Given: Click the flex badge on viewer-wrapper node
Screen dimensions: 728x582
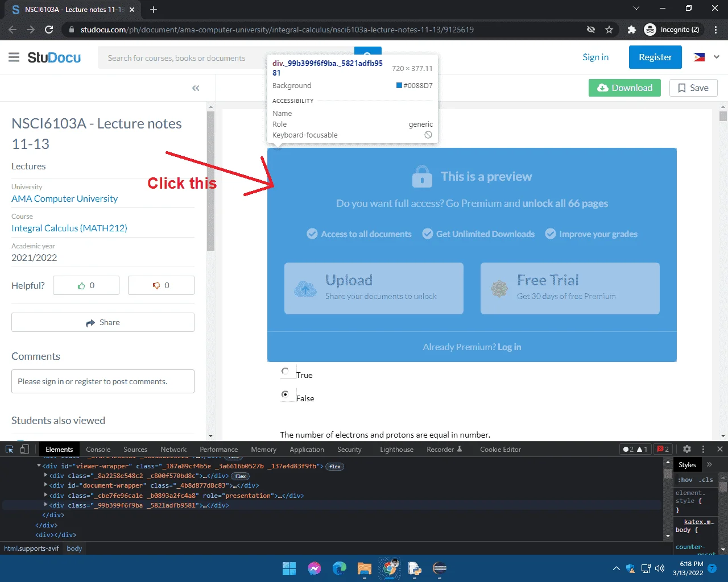Looking at the screenshot, I should (335, 466).
